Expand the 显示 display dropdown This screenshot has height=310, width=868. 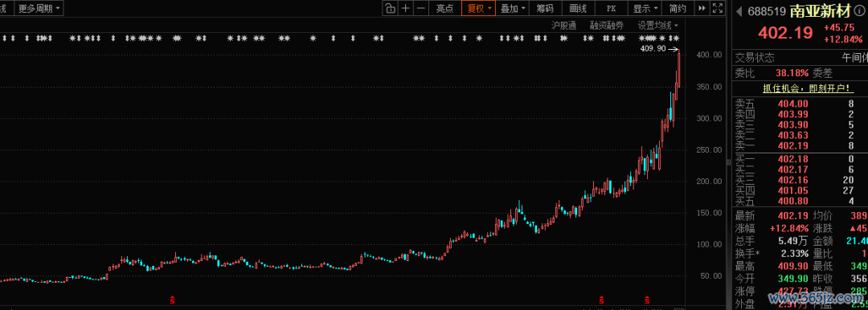(x=645, y=8)
